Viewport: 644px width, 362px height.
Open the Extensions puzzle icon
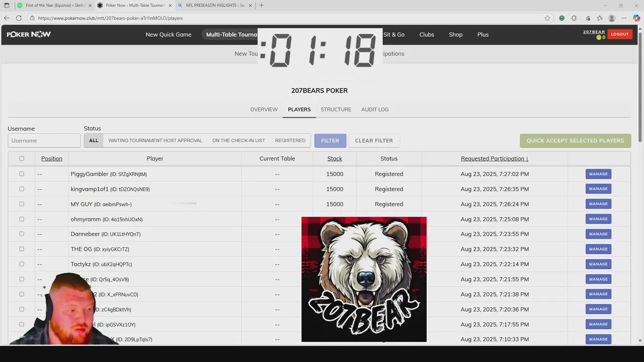click(x=574, y=18)
